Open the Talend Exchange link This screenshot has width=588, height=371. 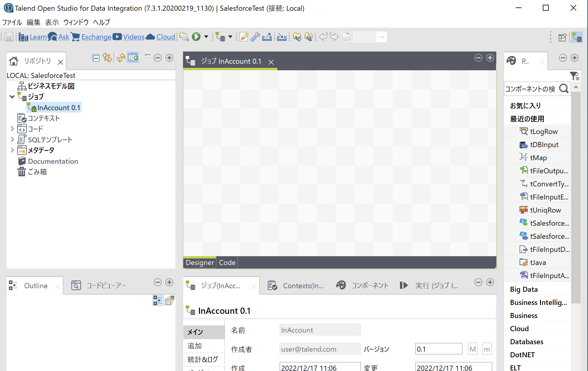[96, 37]
